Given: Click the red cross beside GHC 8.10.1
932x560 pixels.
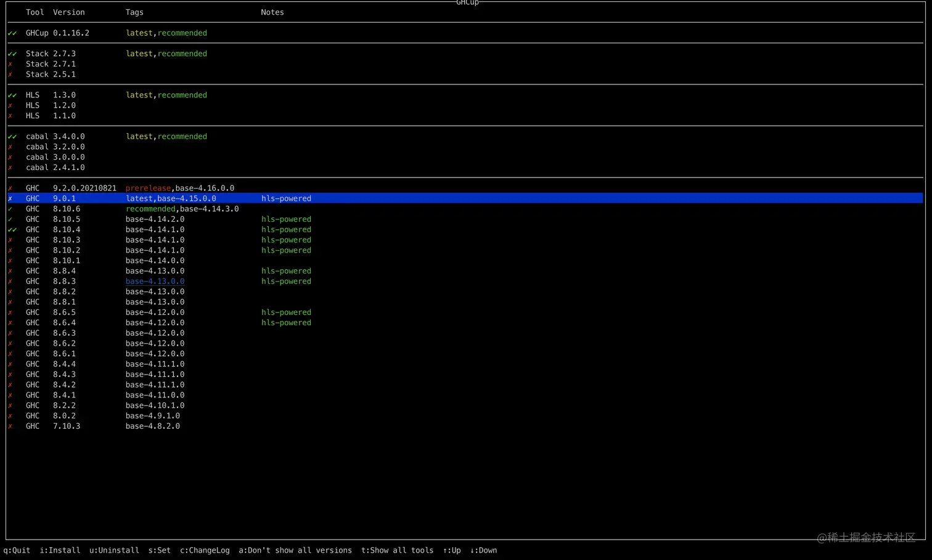Looking at the screenshot, I should pyautogui.click(x=10, y=261).
